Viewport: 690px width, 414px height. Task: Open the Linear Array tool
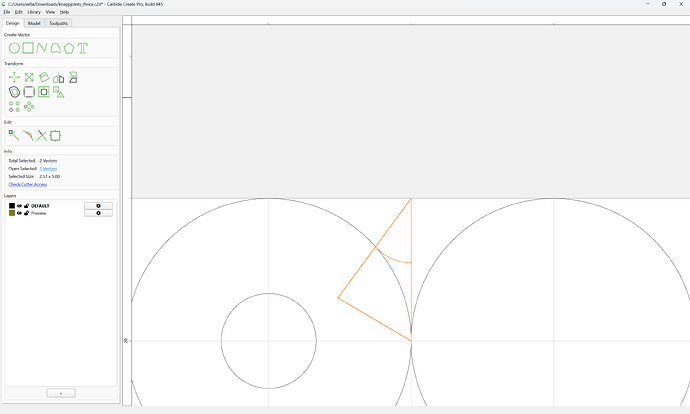click(14, 106)
